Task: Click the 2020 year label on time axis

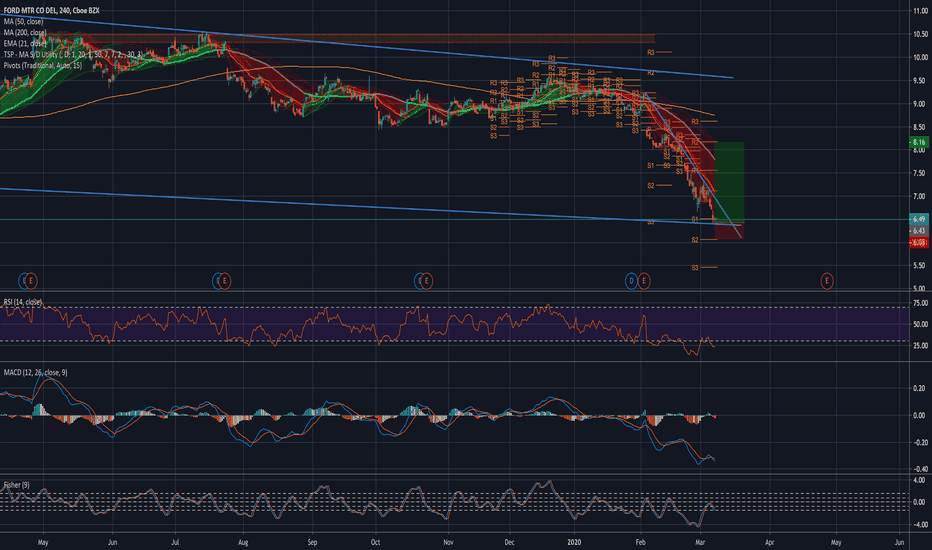Action: [x=574, y=542]
